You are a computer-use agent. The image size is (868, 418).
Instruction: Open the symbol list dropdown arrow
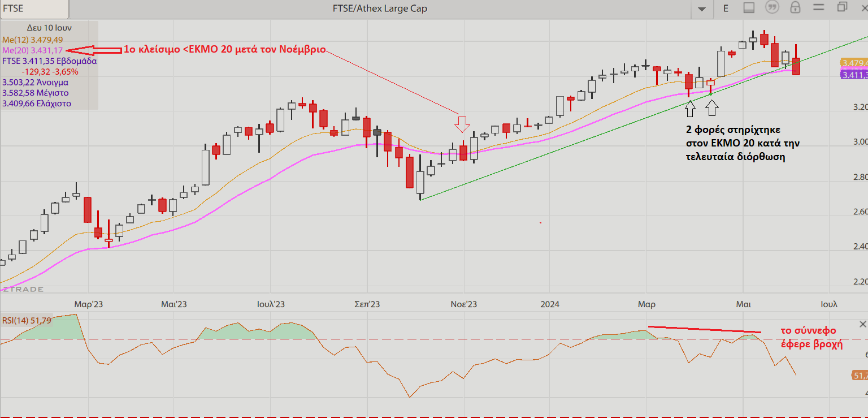702,8
